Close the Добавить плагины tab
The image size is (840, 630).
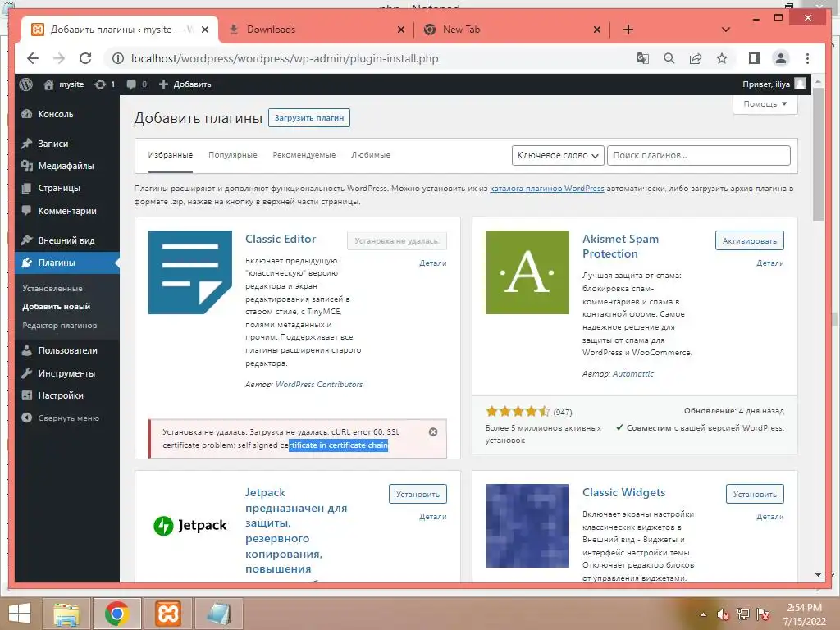pyautogui.click(x=204, y=30)
